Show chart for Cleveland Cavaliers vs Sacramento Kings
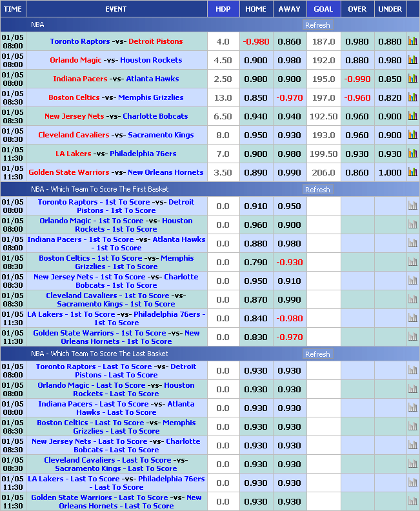The image size is (420, 511). coord(412,135)
